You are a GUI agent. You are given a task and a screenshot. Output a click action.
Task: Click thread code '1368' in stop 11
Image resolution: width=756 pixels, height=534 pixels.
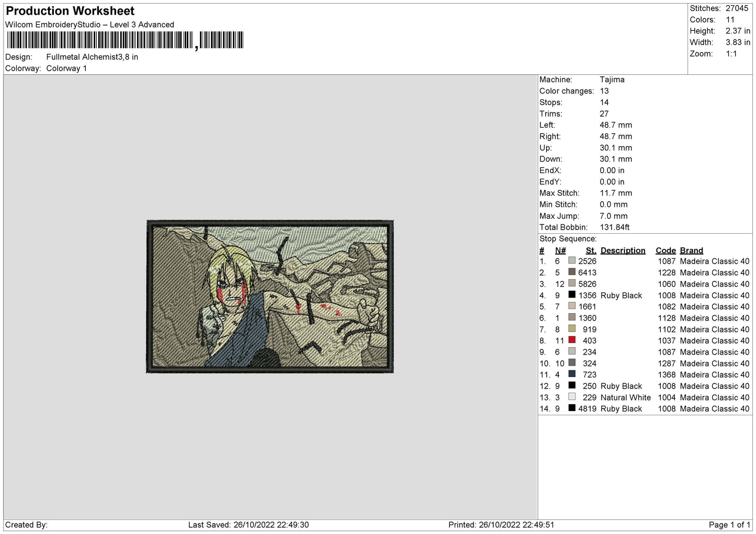point(667,374)
